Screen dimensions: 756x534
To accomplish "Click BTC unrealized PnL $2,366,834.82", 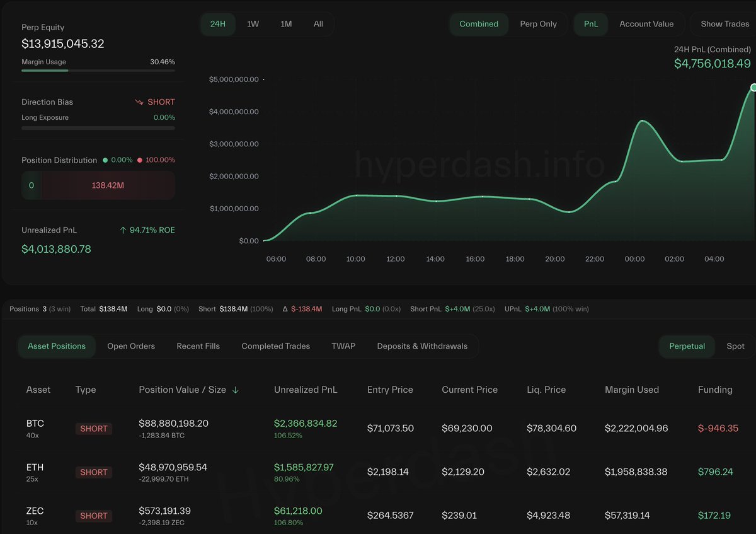I will (306, 424).
